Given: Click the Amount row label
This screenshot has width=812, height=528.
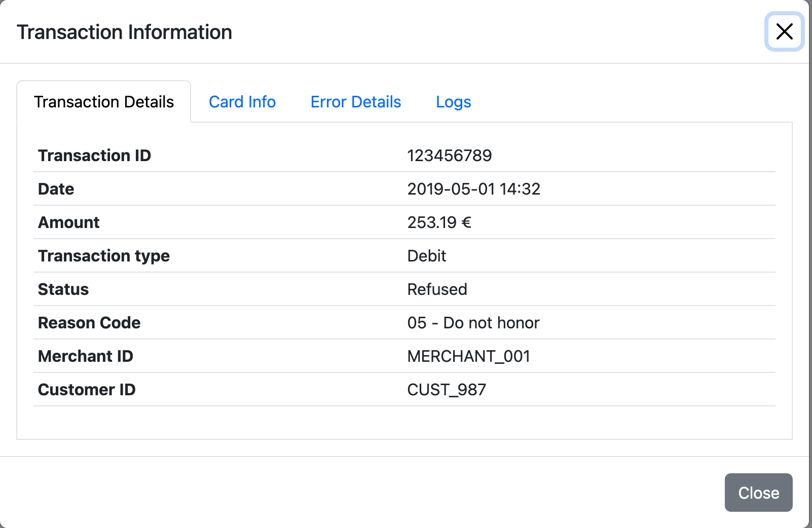Looking at the screenshot, I should pos(69,222).
